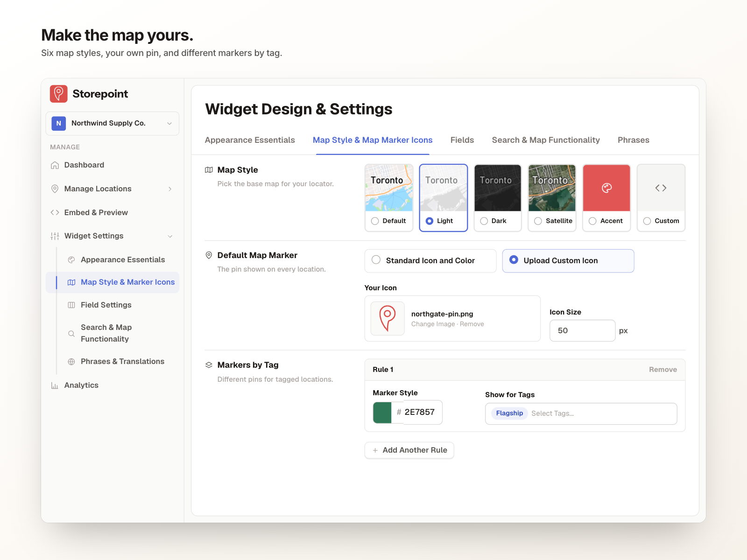Click the Widget Settings sliders icon

coord(55,236)
